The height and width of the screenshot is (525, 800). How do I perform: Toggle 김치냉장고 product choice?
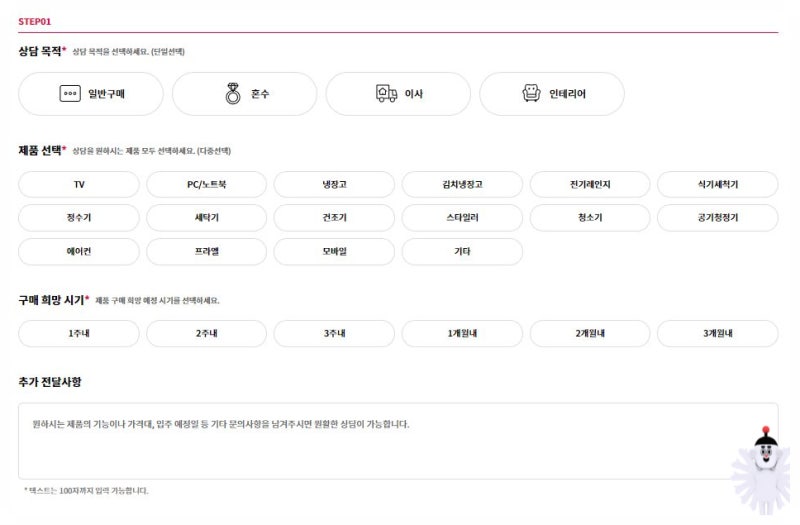tap(462, 185)
